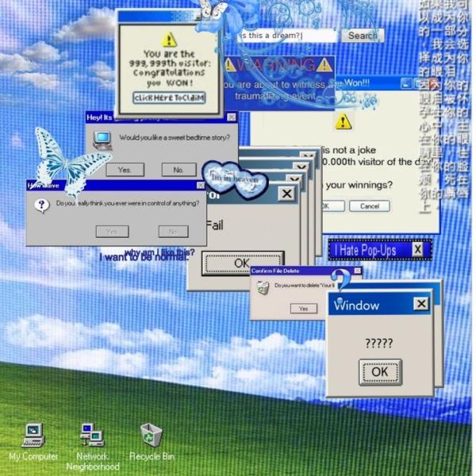Click the 'I want to be normal.' text
476x476 pixels.
click(x=144, y=257)
